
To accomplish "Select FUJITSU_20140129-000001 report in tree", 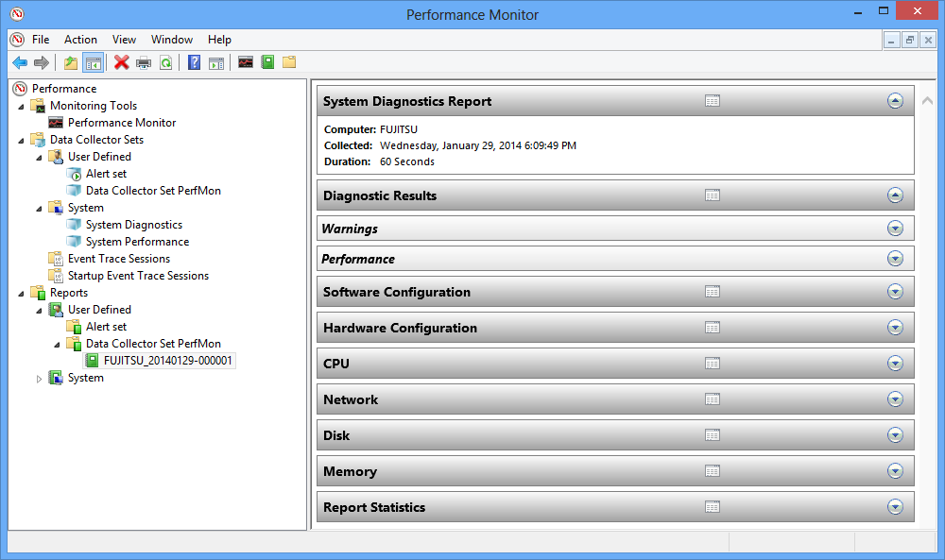I will click(168, 361).
